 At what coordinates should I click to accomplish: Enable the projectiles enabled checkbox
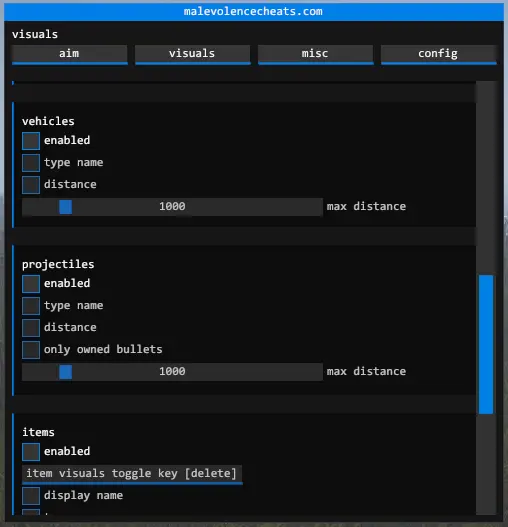click(31, 284)
